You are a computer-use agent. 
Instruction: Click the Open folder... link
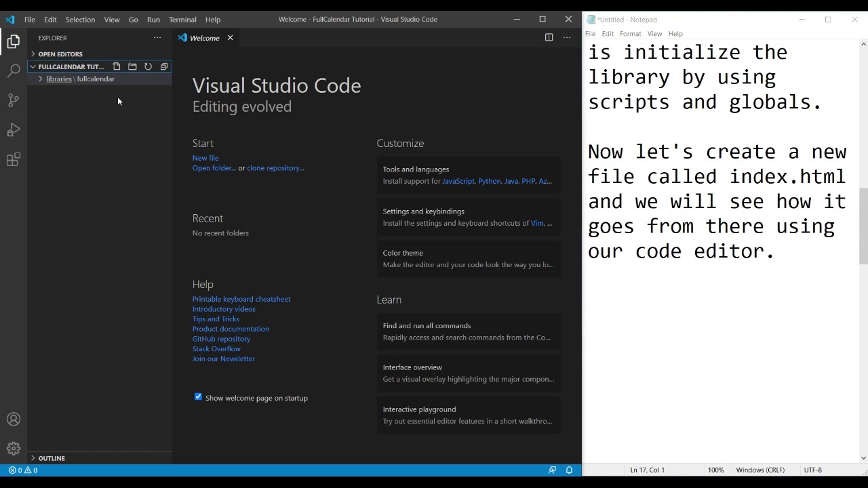pyautogui.click(x=214, y=168)
